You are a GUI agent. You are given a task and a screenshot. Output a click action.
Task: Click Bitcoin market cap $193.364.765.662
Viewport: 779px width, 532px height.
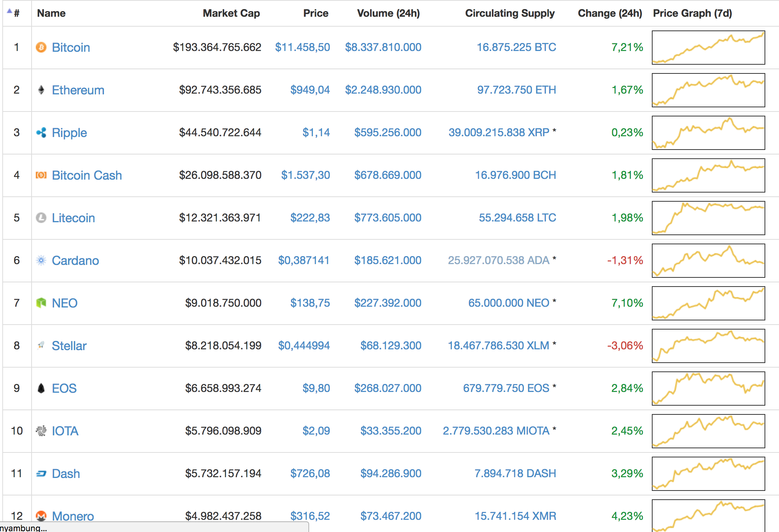(x=217, y=47)
